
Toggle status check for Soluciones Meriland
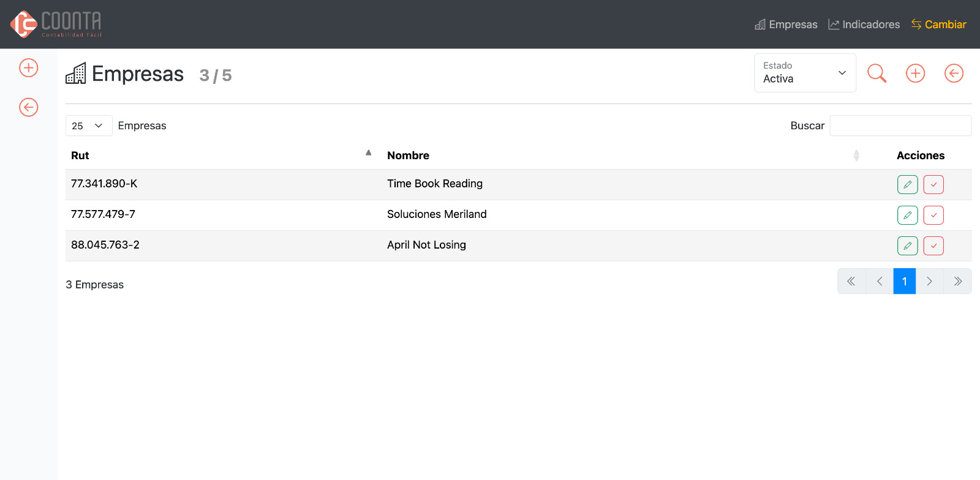tap(933, 215)
